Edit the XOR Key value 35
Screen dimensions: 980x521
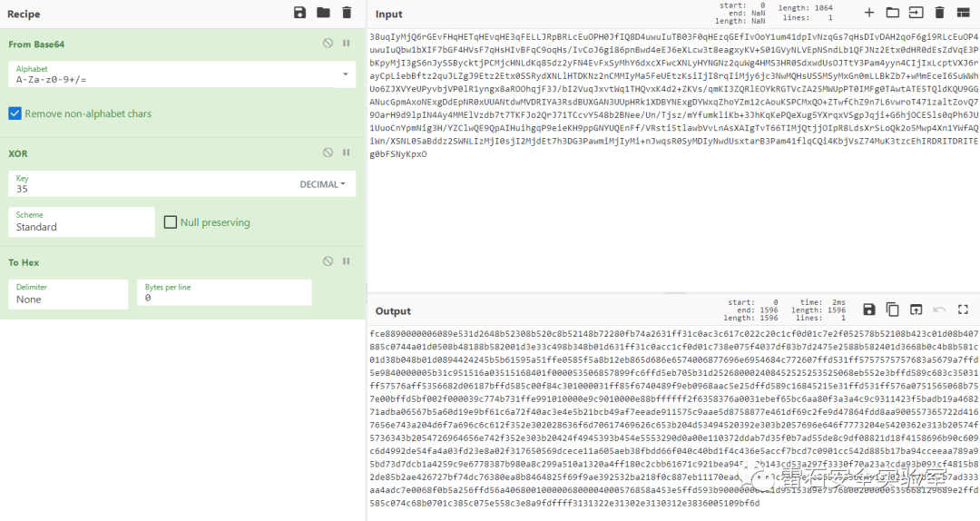[x=150, y=184]
